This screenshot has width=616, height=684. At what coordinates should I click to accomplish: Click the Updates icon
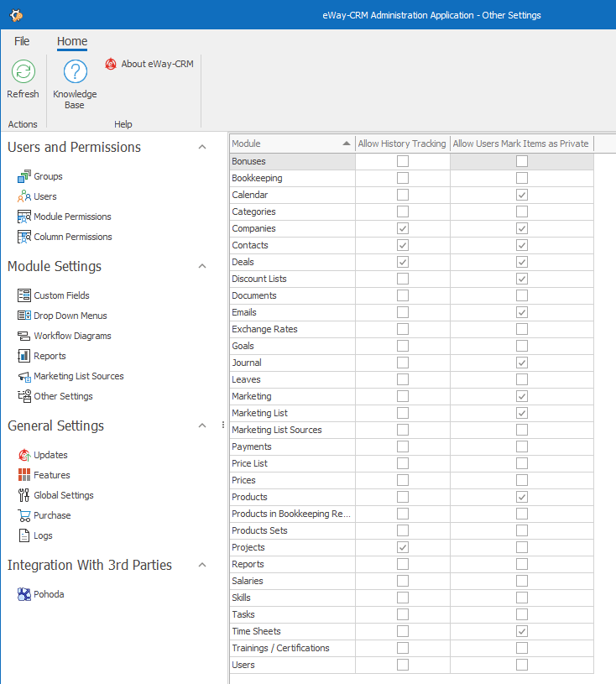pyautogui.click(x=24, y=455)
